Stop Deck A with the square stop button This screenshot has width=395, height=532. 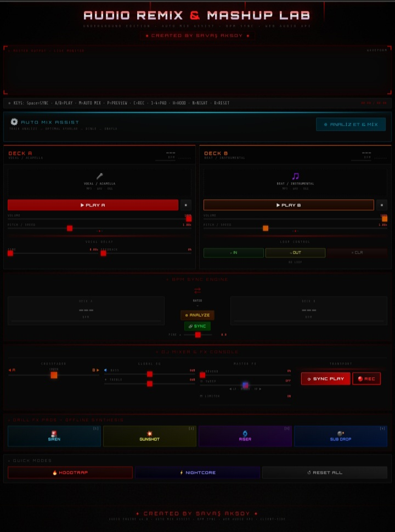pyautogui.click(x=186, y=205)
